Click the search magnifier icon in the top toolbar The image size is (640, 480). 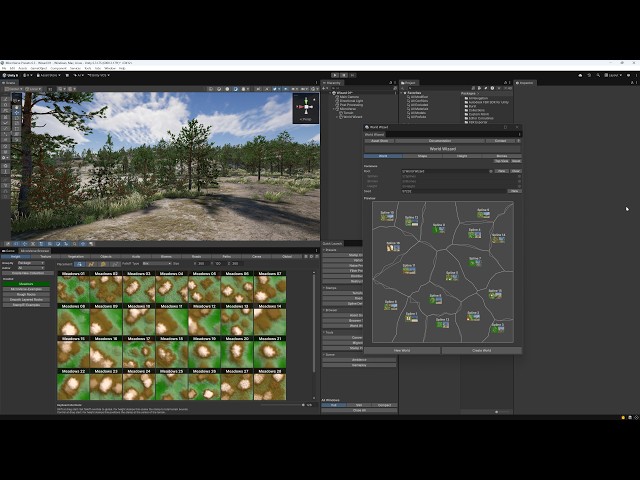click(x=598, y=75)
